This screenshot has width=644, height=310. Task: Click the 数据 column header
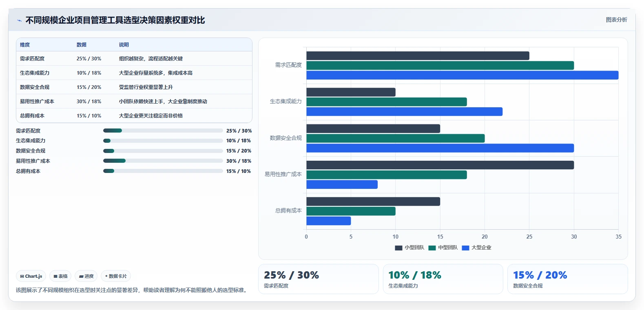(82, 45)
